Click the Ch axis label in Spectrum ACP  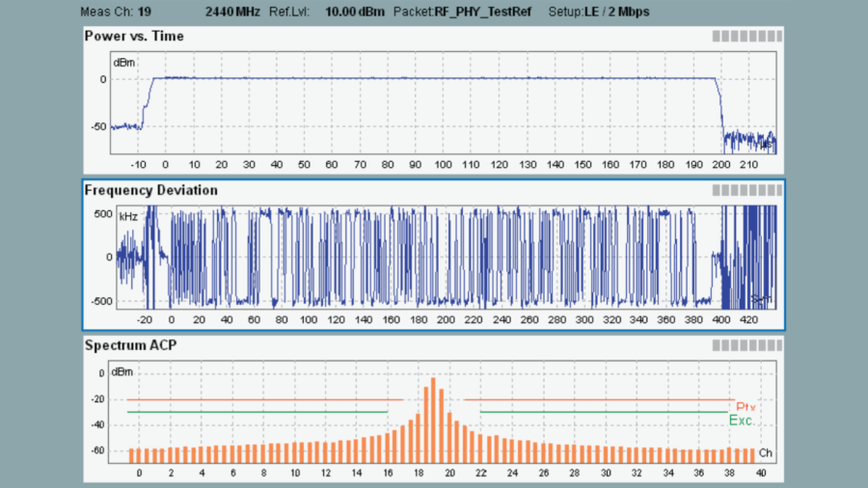(765, 452)
